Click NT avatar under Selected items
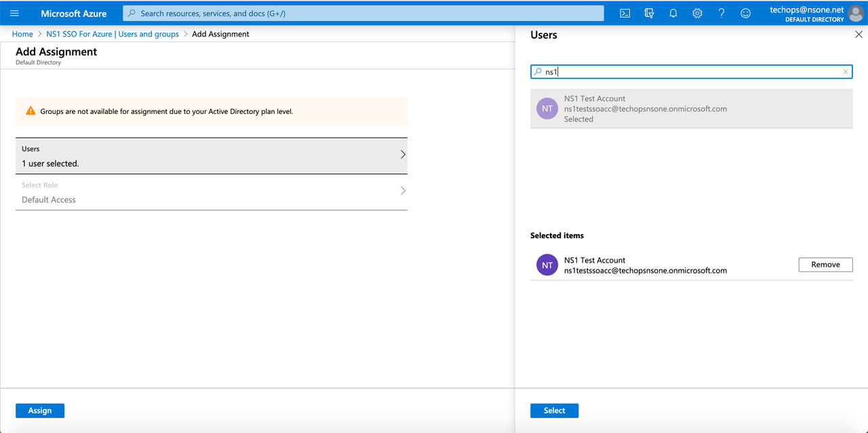The height and width of the screenshot is (433, 868). (547, 265)
